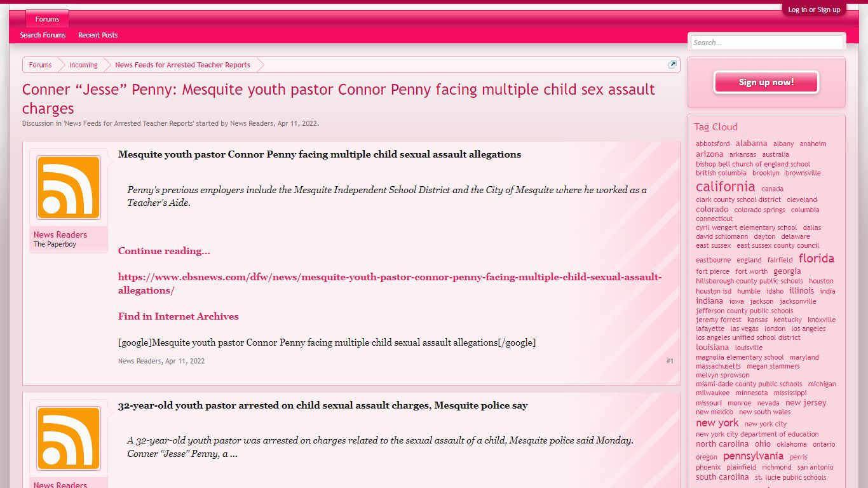868x488 pixels.
Task: Open the cbsnews.com article link
Action: 390,283
